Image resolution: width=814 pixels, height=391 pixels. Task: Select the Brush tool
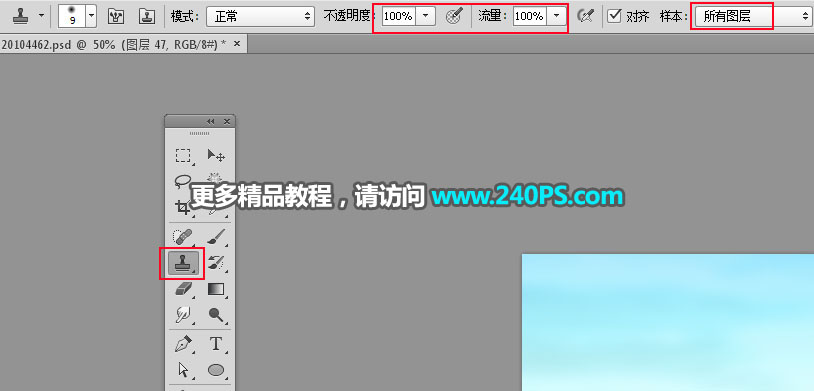(x=216, y=237)
